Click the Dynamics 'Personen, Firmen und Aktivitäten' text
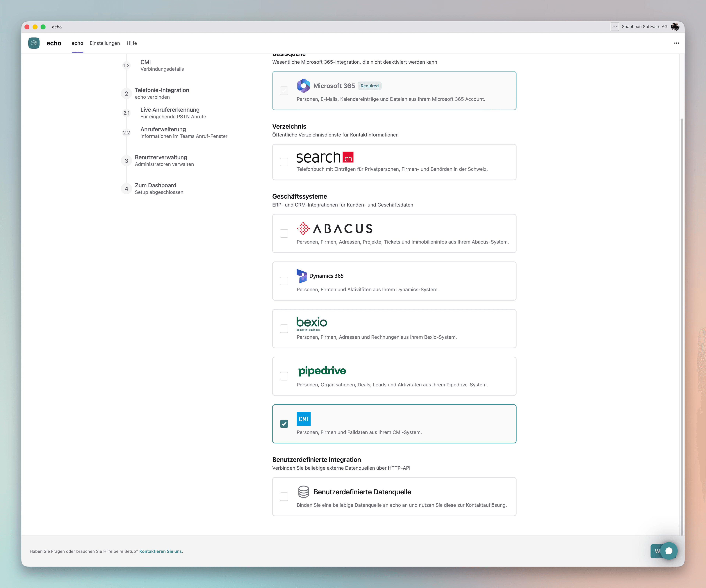Viewport: 706px width, 588px height. (x=368, y=290)
